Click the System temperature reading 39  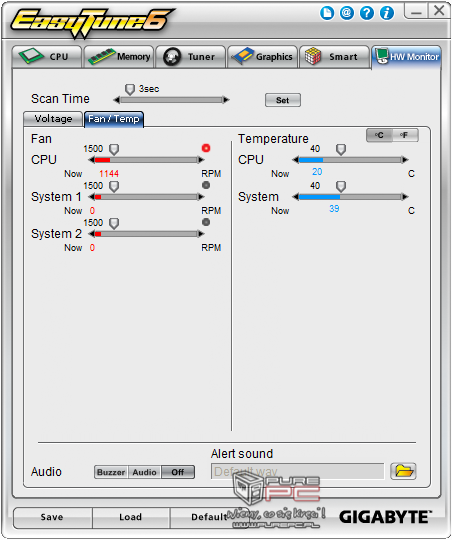(x=334, y=209)
